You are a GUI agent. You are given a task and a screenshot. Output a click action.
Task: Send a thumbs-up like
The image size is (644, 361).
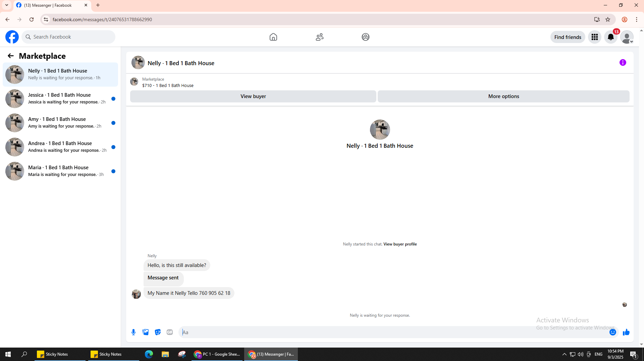coord(626,332)
